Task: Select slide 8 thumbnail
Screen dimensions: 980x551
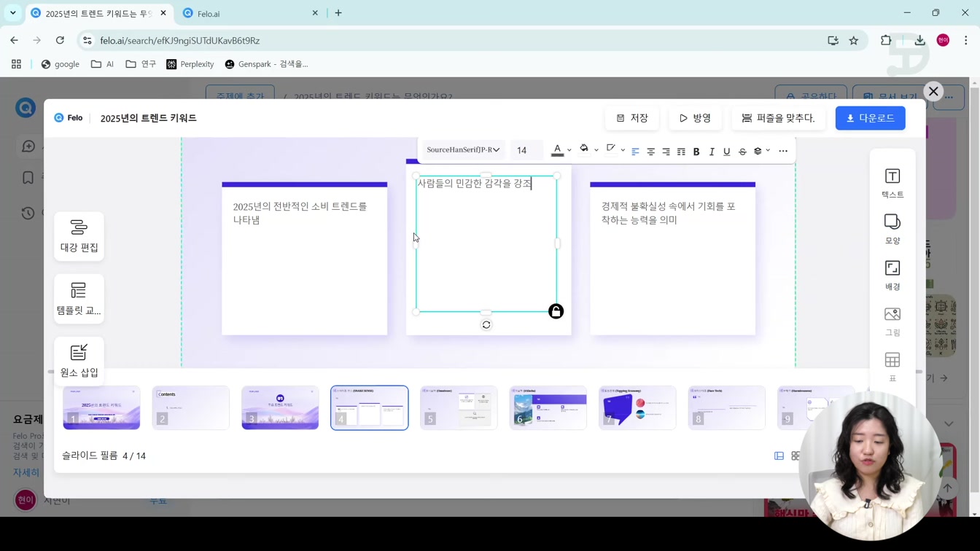Action: click(727, 407)
